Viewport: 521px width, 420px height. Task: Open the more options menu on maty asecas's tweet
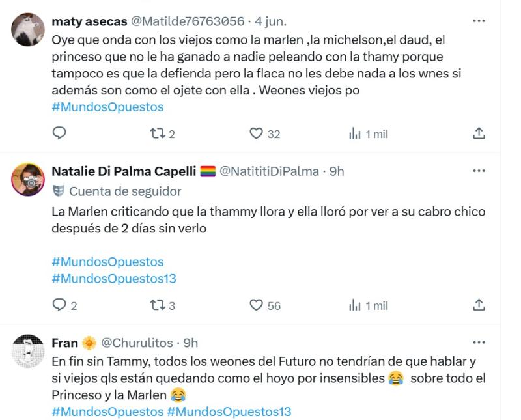click(x=479, y=21)
